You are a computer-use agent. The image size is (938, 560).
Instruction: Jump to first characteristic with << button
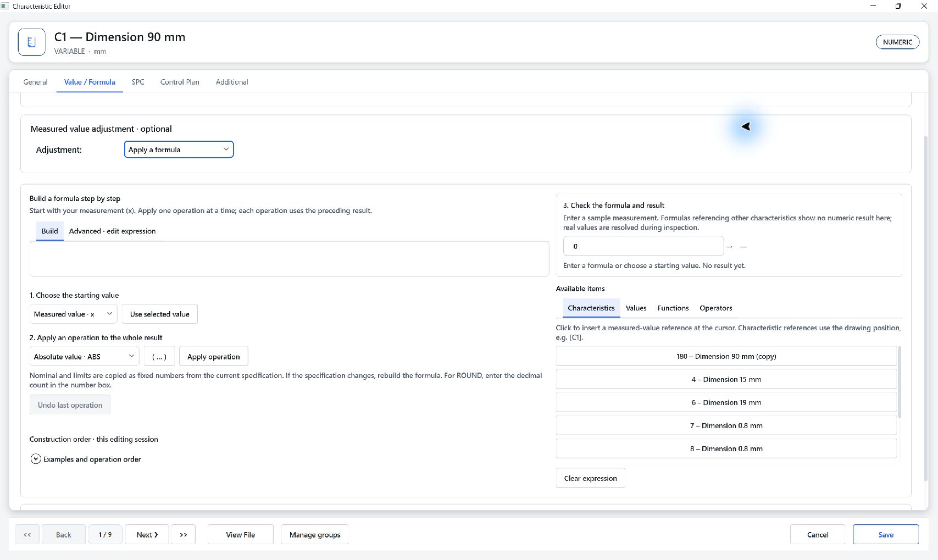(x=27, y=535)
